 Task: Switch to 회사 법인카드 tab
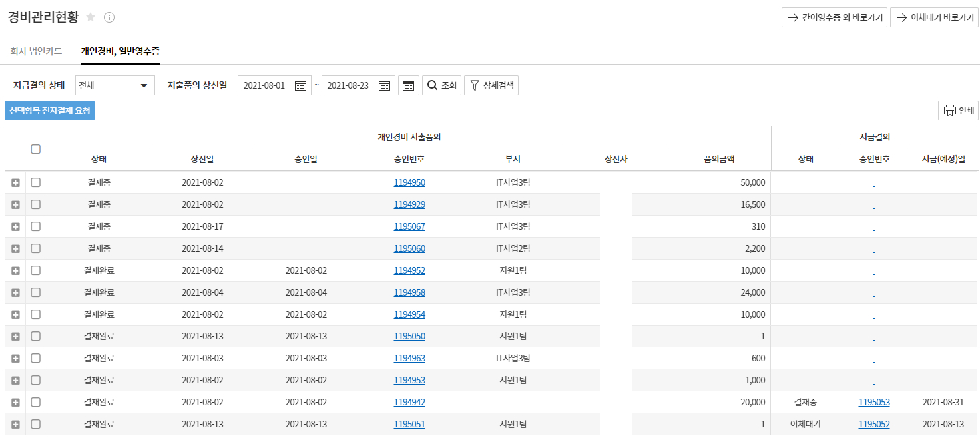37,51
